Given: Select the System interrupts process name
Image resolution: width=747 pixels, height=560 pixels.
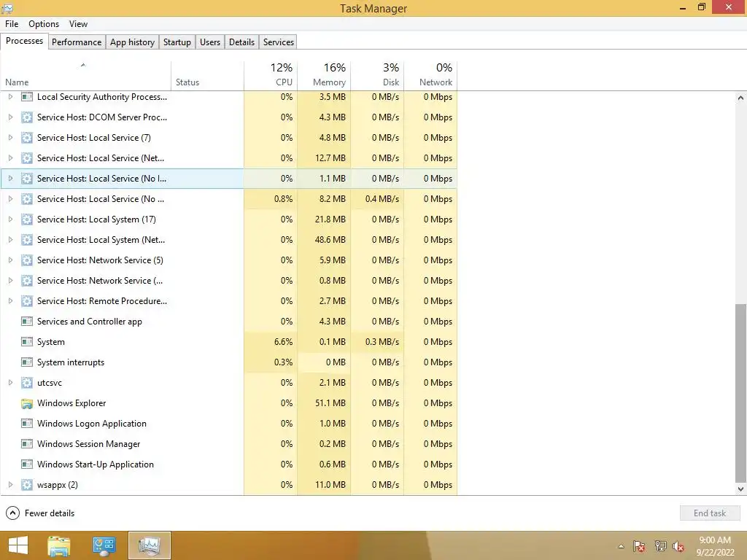Looking at the screenshot, I should coord(71,362).
